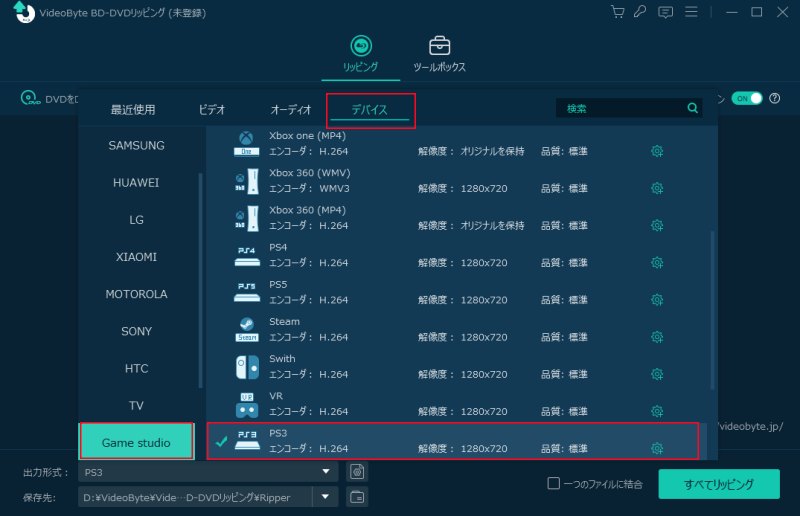Switch to the ビデオ tab
This screenshot has width=800, height=516.
pos(212,110)
